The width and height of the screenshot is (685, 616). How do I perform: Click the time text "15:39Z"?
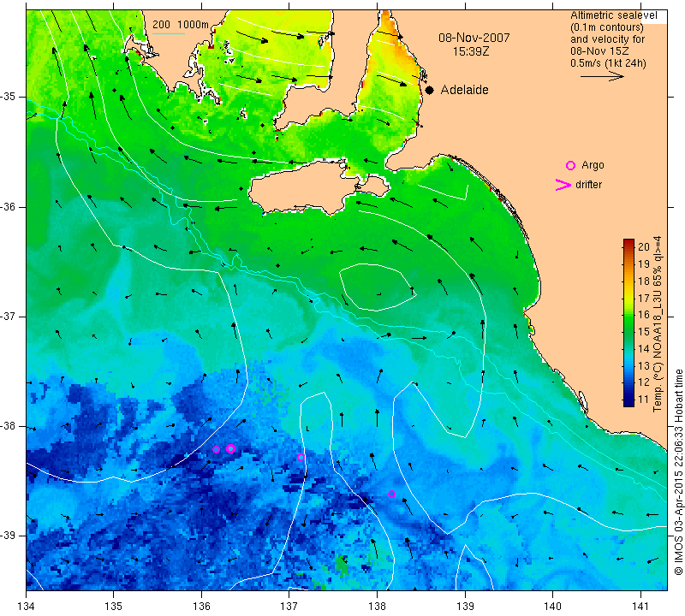pos(470,51)
